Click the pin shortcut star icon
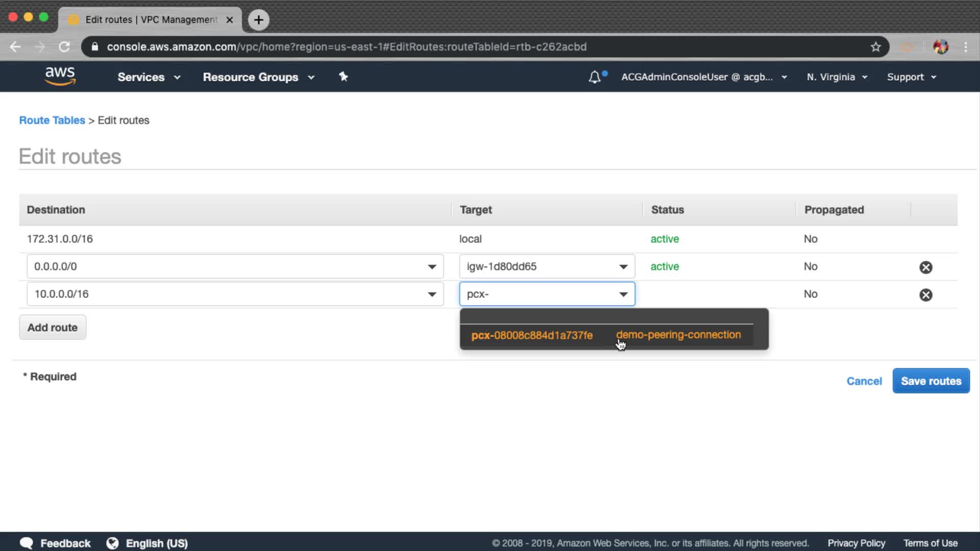Image resolution: width=980 pixels, height=551 pixels. point(344,77)
